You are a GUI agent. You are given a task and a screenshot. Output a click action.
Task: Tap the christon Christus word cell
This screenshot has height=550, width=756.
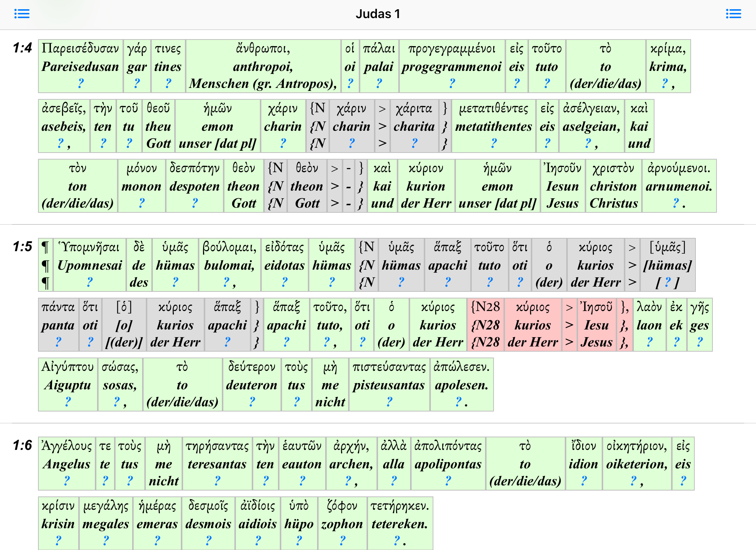pyautogui.click(x=613, y=186)
